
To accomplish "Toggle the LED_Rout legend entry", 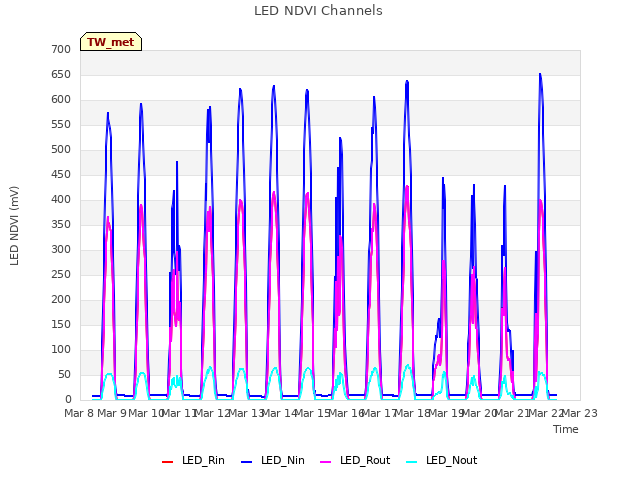I will [x=355, y=460].
